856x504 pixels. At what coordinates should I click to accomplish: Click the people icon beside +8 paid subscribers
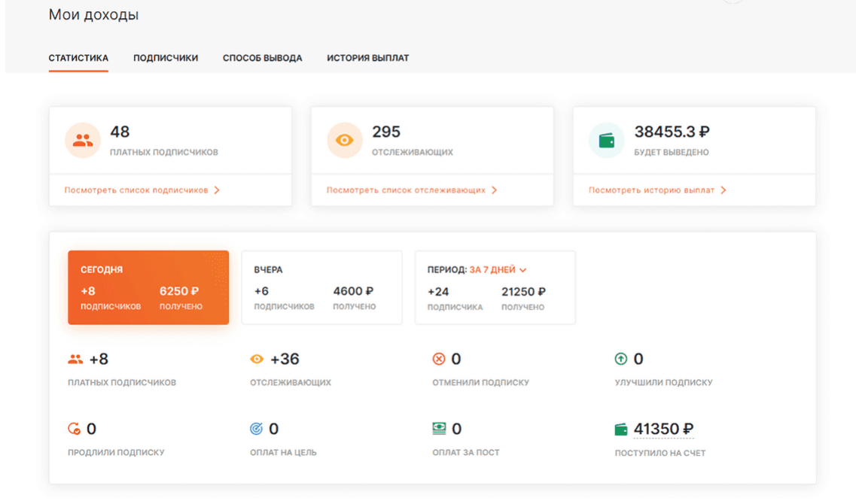point(75,359)
